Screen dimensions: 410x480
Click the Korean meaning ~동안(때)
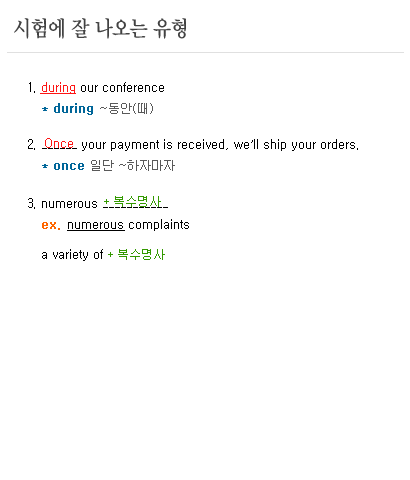click(x=127, y=109)
